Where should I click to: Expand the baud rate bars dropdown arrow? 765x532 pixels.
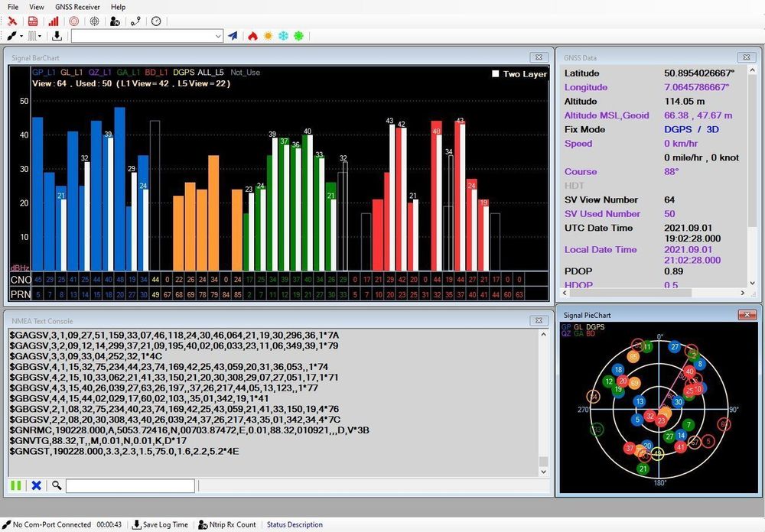pos(41,36)
